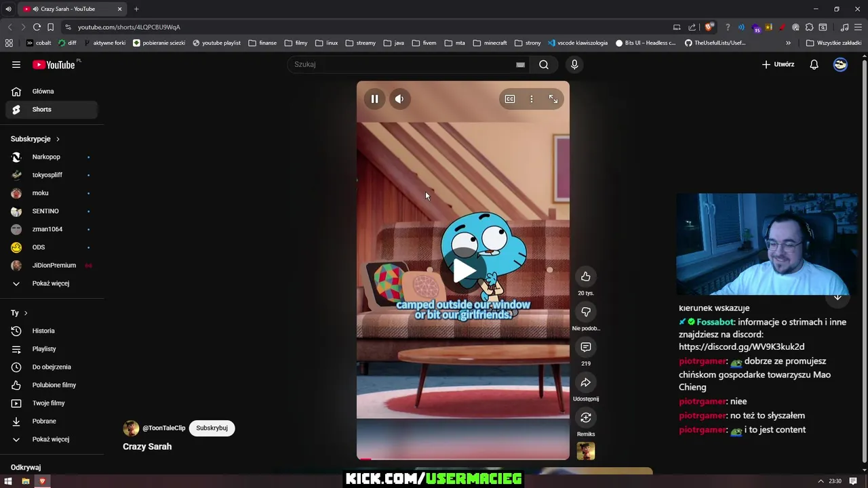
Task: Open the Short in fullscreen mode
Action: point(553,100)
